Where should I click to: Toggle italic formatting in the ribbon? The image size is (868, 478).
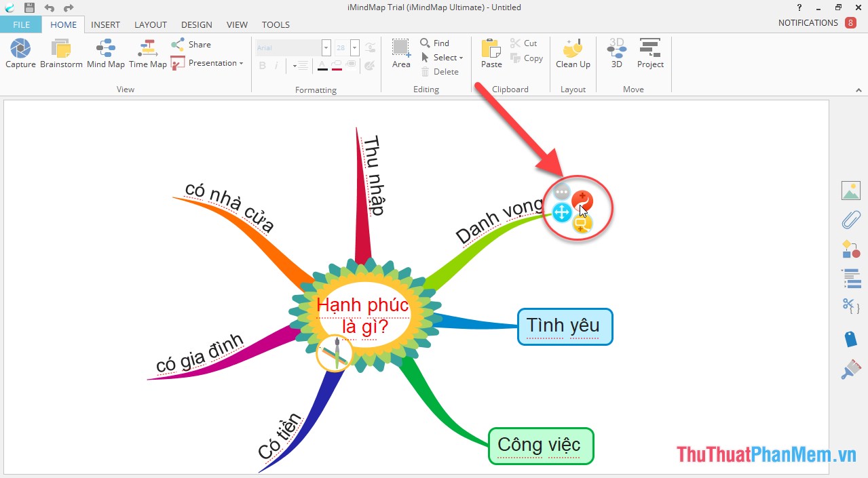(278, 66)
